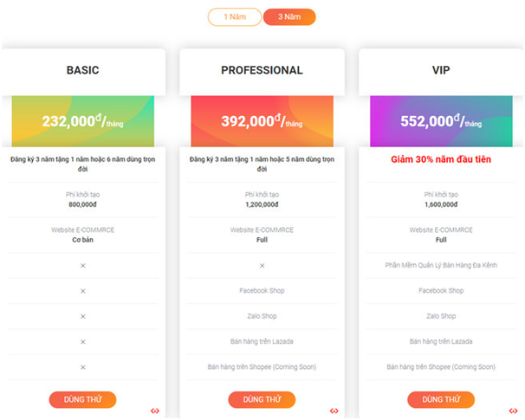The height and width of the screenshot is (420, 525).
Task: Click the last X mark in BASIC column
Action: coord(83,367)
